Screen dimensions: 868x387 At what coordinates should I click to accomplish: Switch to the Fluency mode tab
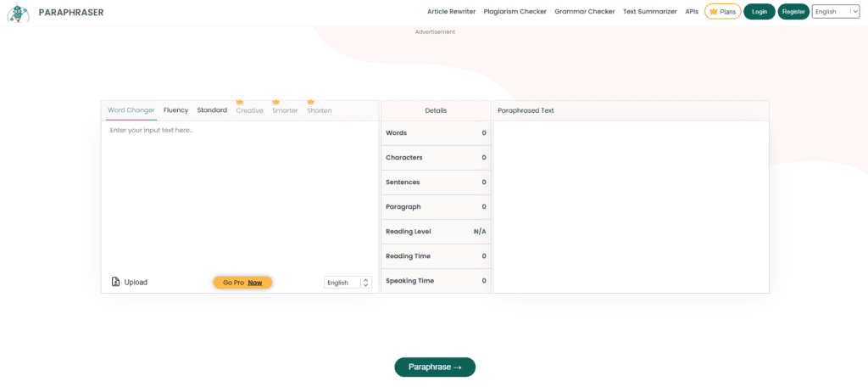[x=175, y=110]
